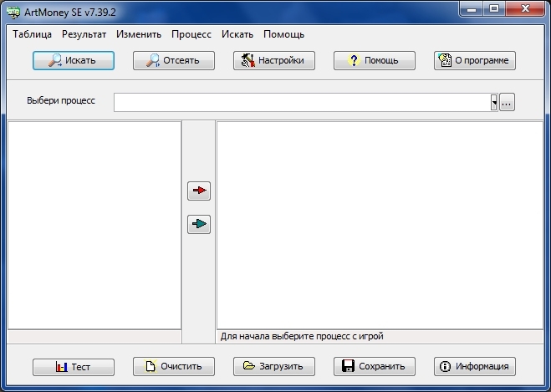Screen dimensions: 551x392
Task: Click the ArtMoney title bar app icon
Action: [x=13, y=10]
